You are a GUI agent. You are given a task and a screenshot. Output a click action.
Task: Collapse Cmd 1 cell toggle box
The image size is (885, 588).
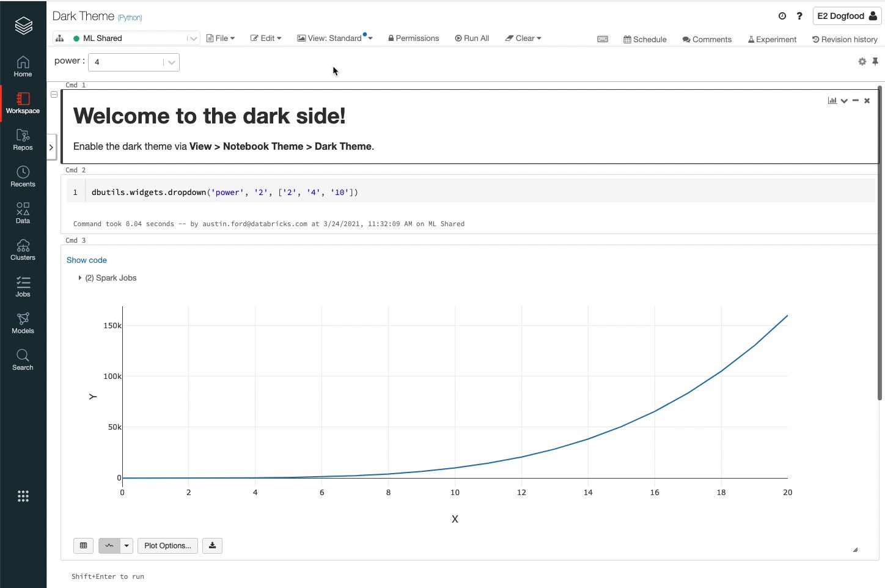pyautogui.click(x=54, y=95)
